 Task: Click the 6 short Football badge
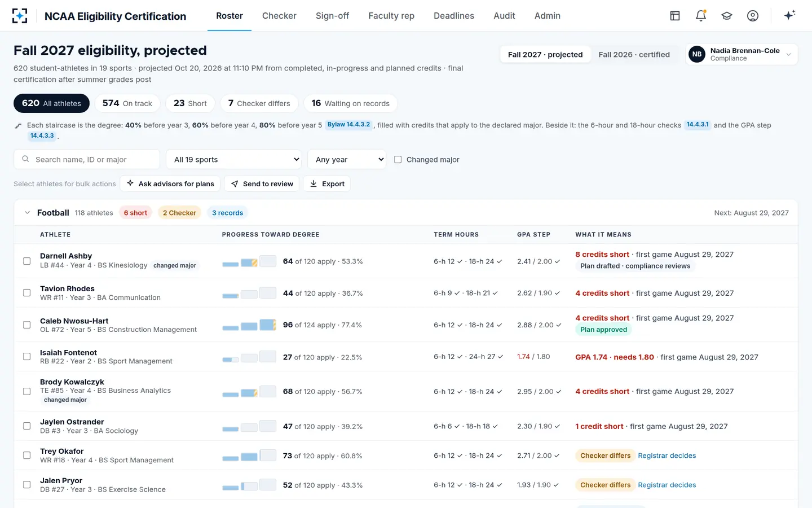[135, 213]
